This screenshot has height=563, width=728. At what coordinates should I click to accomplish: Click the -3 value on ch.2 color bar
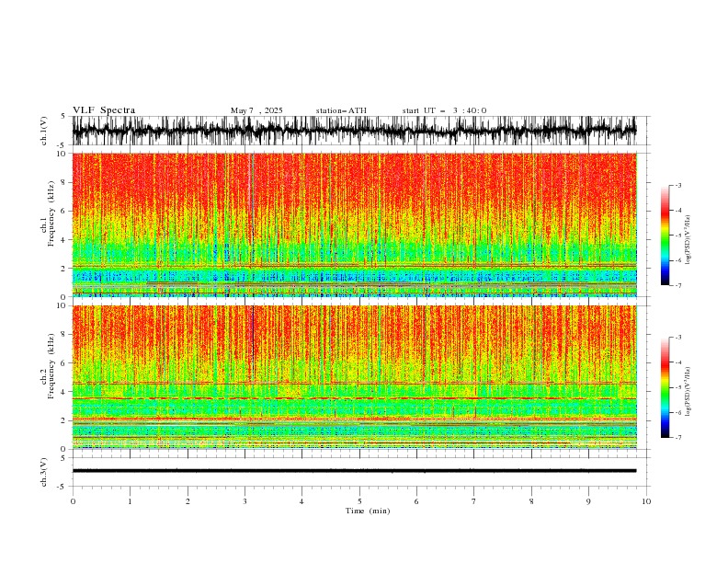678,338
